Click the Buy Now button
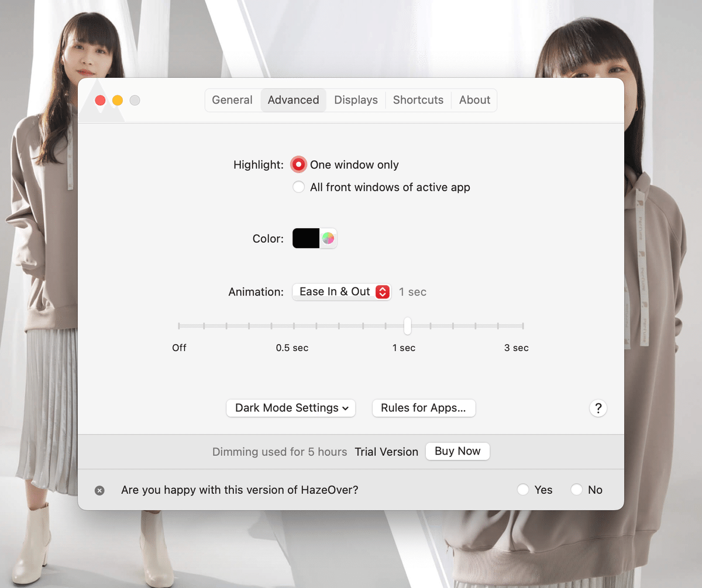702x588 pixels. point(457,451)
